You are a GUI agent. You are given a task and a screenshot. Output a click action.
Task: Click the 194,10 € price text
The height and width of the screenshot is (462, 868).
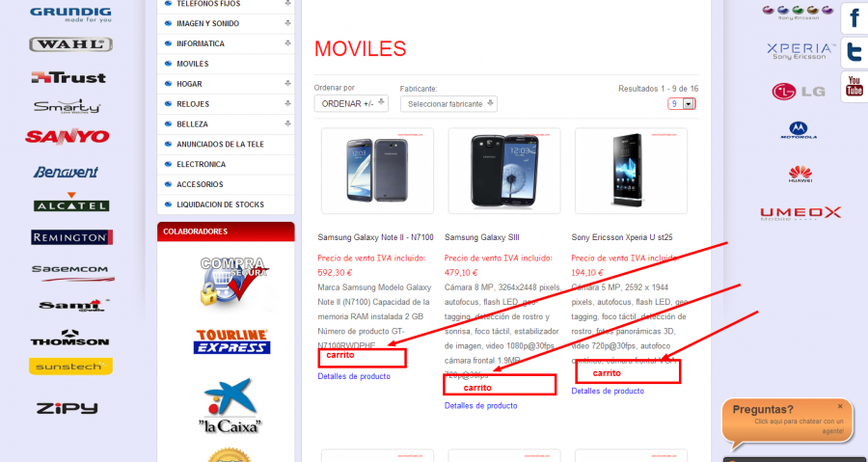tap(588, 273)
